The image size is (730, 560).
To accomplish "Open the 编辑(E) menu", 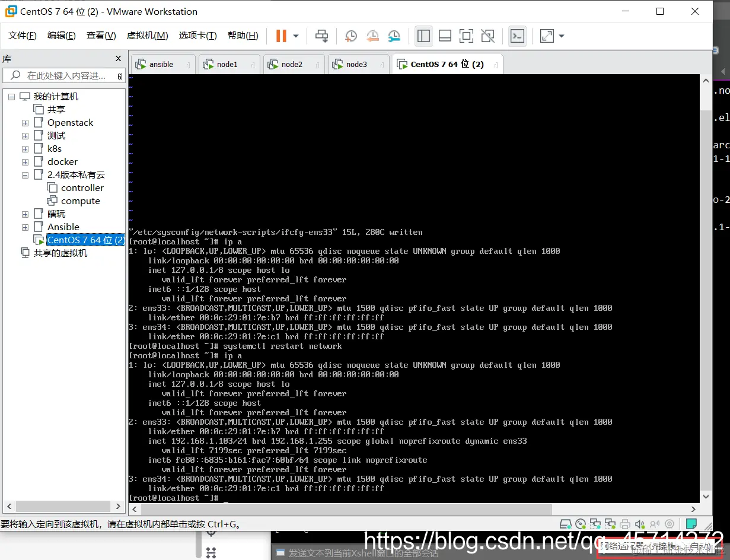I will point(62,36).
